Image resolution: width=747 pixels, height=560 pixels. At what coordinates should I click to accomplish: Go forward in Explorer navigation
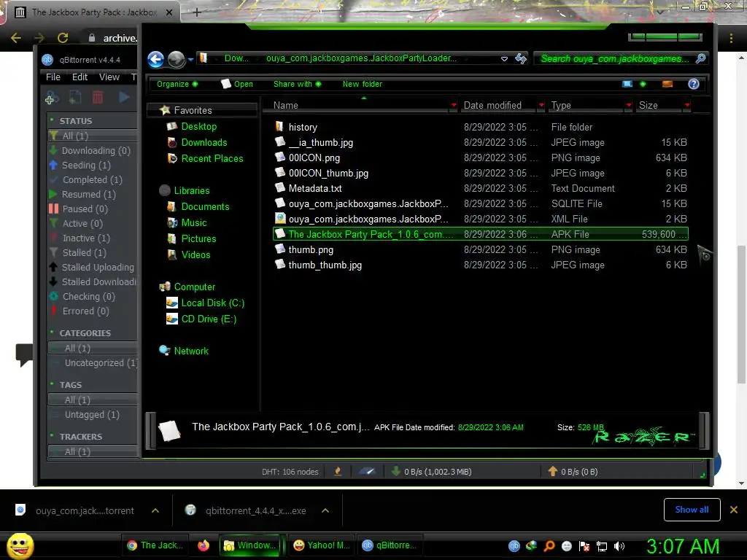coord(177,59)
